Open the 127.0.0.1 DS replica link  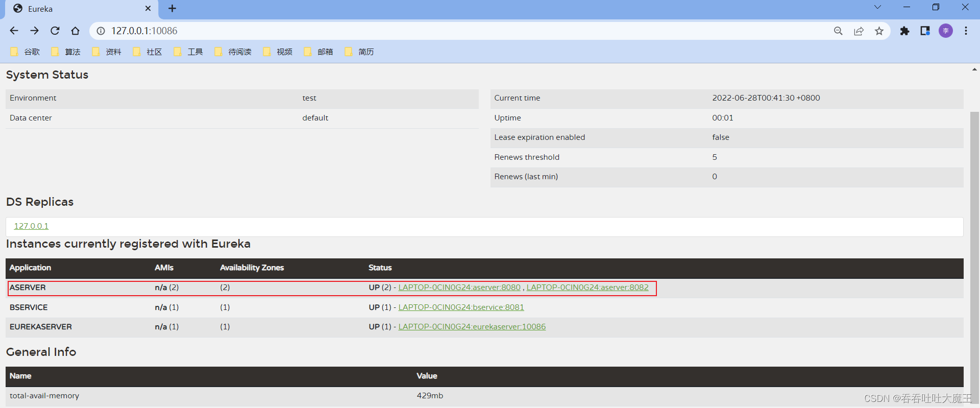31,226
